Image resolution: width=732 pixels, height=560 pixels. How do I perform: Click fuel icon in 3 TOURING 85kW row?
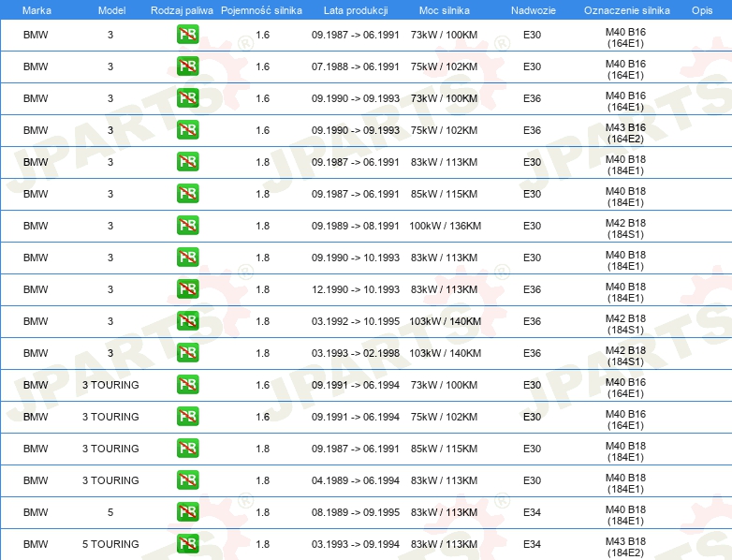point(187,448)
